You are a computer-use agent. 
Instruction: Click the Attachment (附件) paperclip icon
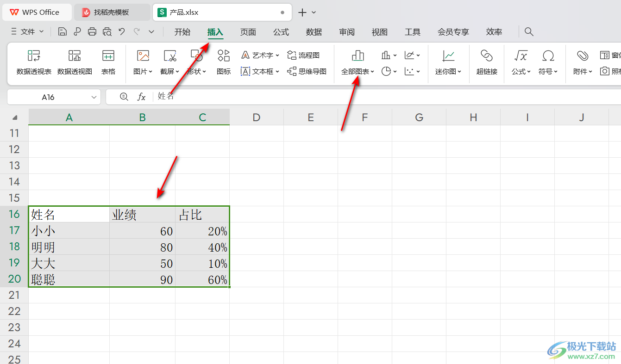(x=583, y=56)
